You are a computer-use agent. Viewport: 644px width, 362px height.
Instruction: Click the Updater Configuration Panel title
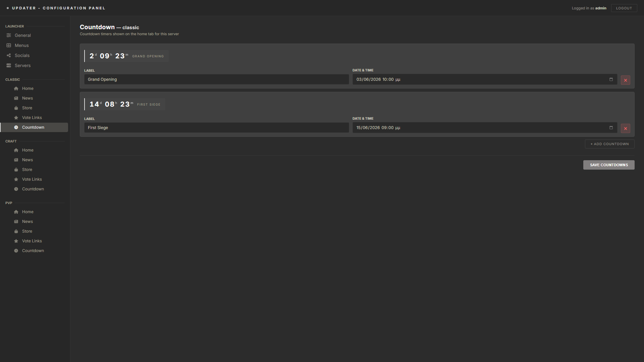[59, 8]
